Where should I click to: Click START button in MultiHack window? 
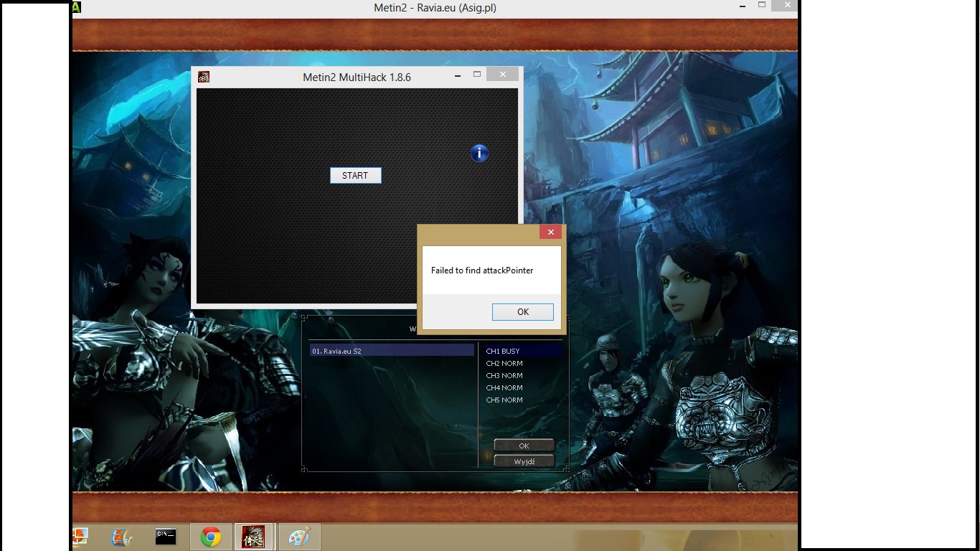click(x=355, y=175)
